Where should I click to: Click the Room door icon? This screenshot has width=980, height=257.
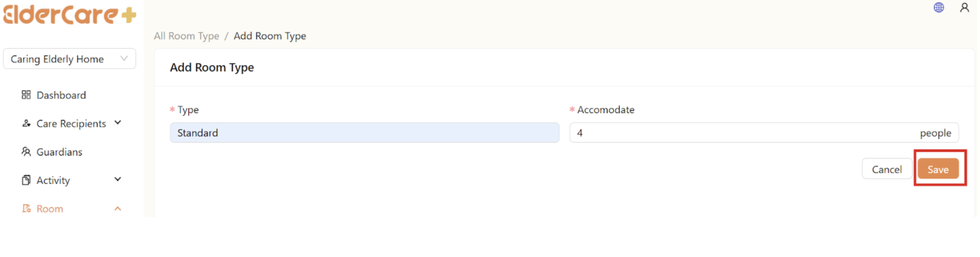(x=26, y=208)
